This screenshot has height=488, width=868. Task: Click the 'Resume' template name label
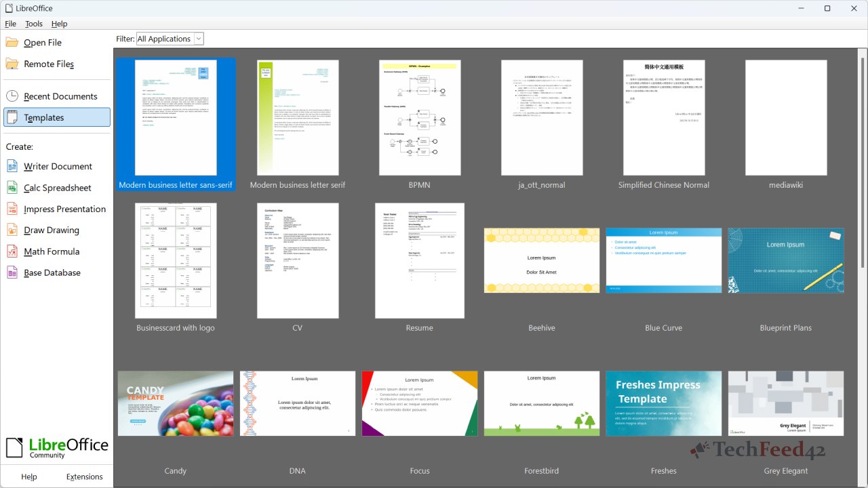(420, 328)
